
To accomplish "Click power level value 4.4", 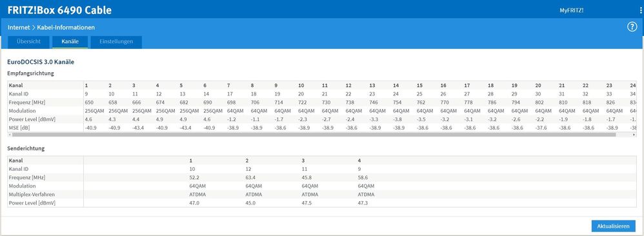I will pos(136,119).
